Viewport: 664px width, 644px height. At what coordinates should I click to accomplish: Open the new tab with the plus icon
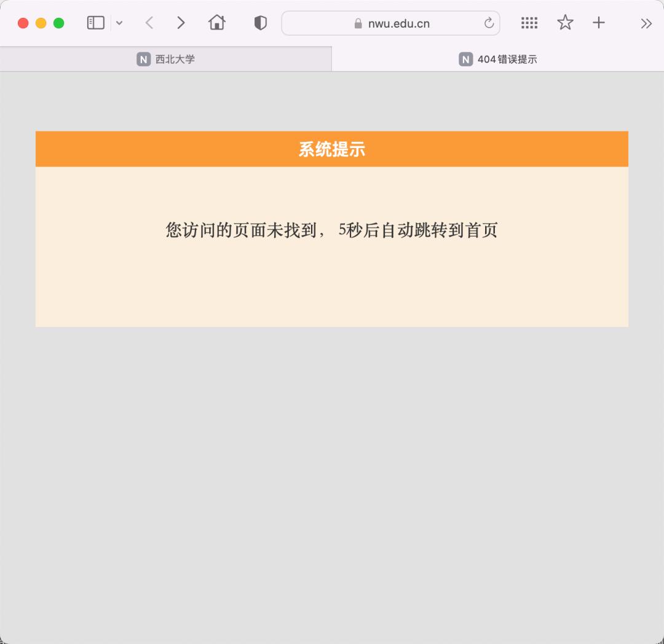[x=598, y=22]
